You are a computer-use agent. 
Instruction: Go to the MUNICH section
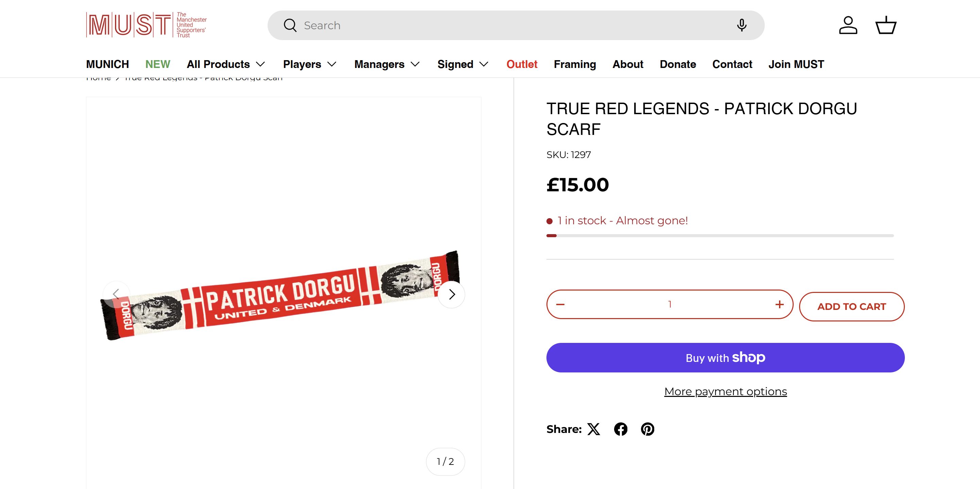click(x=107, y=64)
